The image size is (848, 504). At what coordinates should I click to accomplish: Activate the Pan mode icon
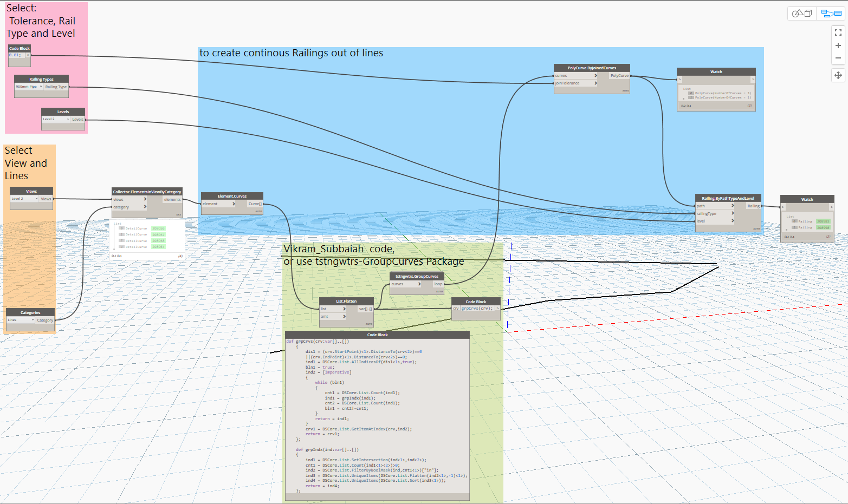(838, 75)
